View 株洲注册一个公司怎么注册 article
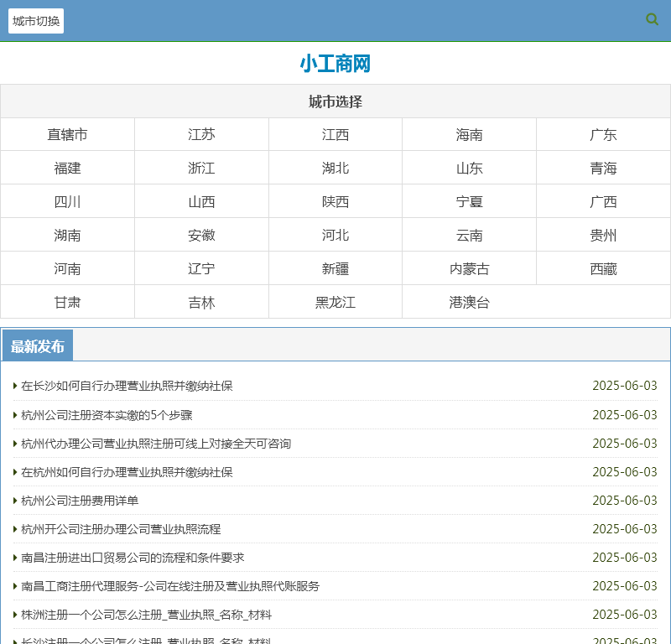 (x=146, y=615)
